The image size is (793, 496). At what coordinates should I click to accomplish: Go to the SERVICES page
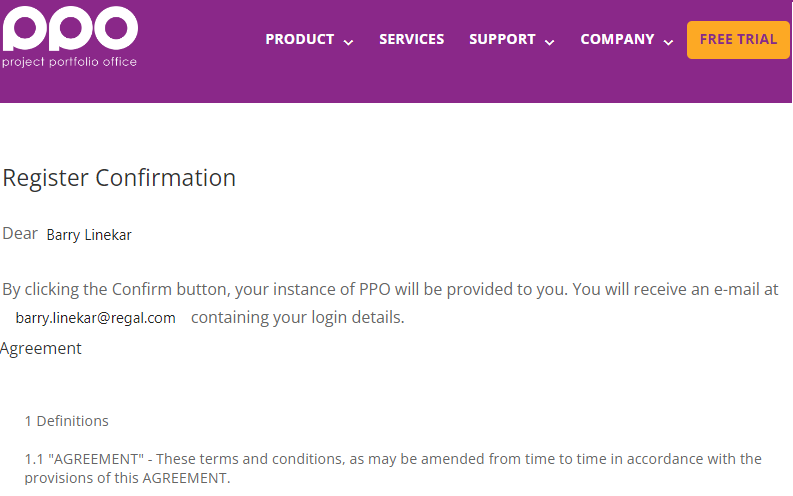click(x=411, y=39)
